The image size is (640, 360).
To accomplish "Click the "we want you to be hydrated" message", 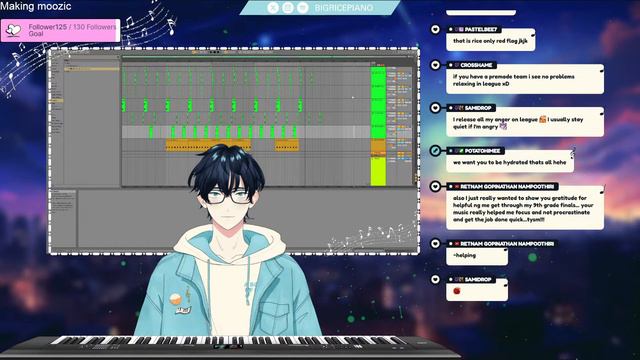I will click(509, 162).
